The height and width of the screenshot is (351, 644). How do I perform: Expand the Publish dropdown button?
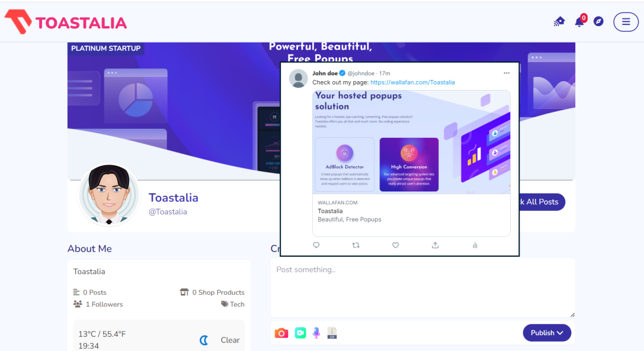click(x=547, y=333)
